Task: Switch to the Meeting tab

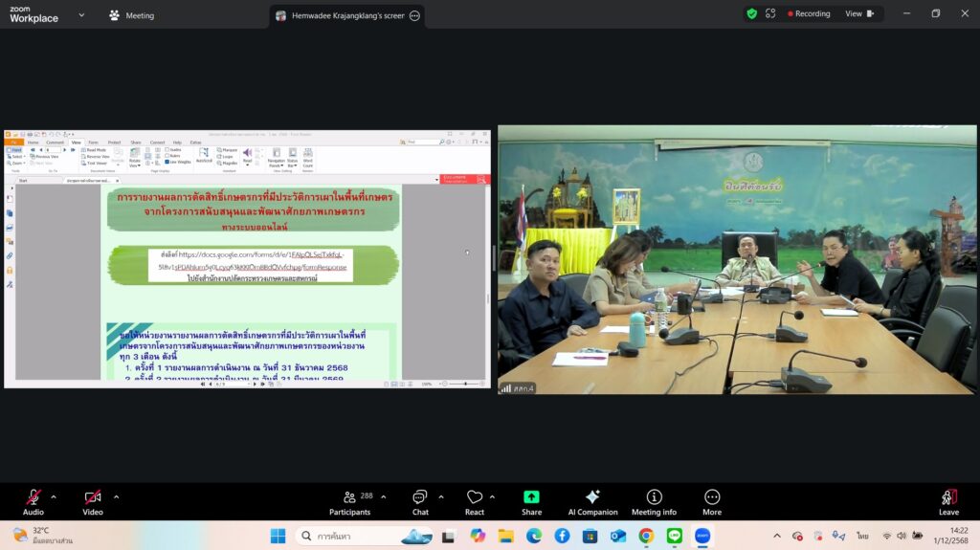Action: coord(132,15)
